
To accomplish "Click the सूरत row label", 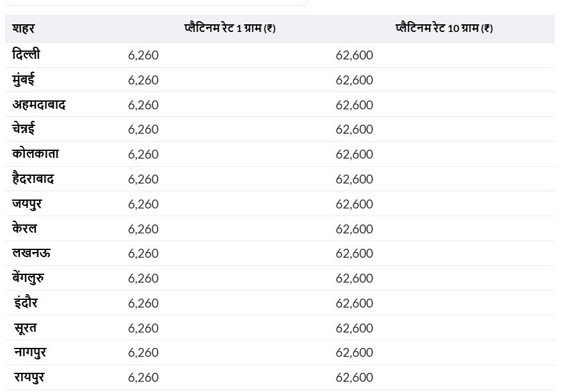I will [26, 328].
